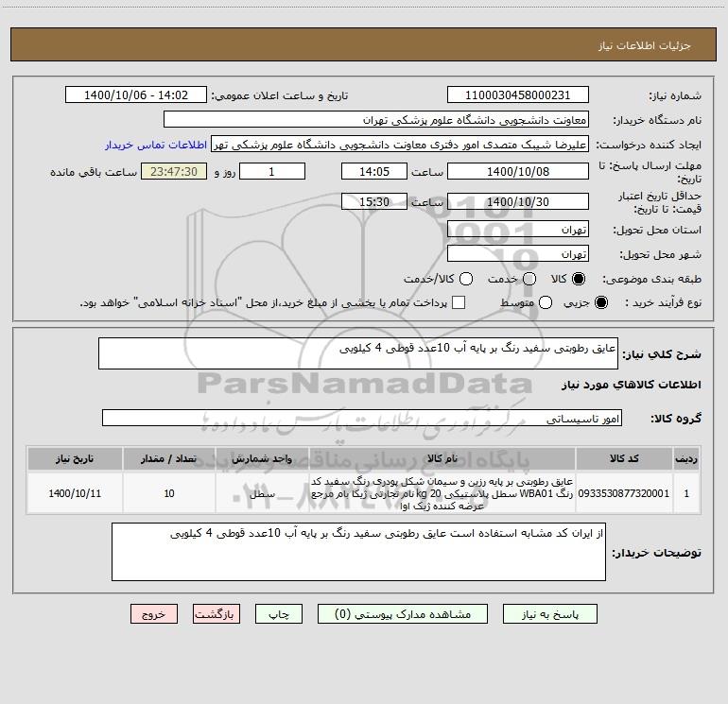Click the شرح کلی نیاز text area
Viewport: 728px width, 704px height.
pyautogui.click(x=358, y=353)
